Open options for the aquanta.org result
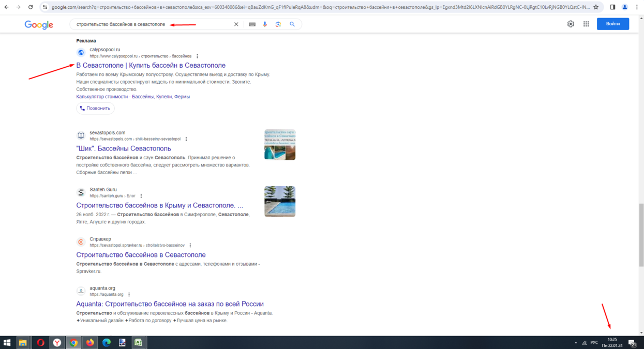Screen dimensions: 644x349 tap(129, 295)
